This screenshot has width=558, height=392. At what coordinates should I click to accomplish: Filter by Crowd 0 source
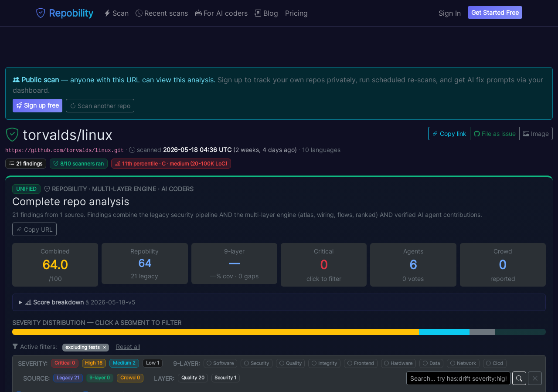click(130, 378)
